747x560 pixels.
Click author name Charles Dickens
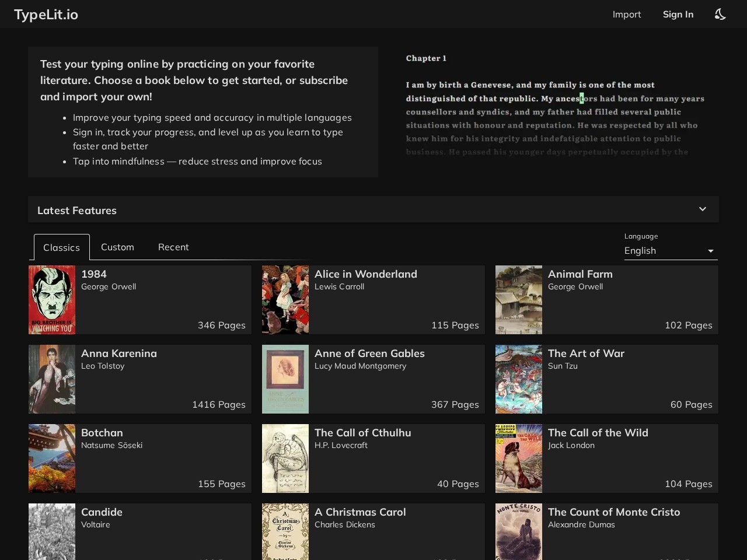[345, 524]
